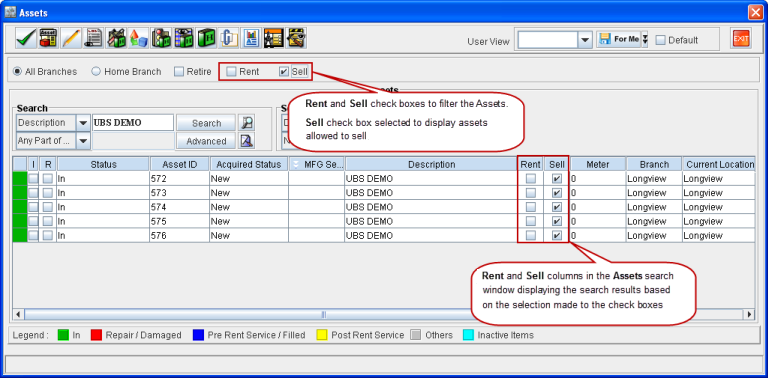
Task: Click the In status cell for asset 573
Action: pos(103,193)
